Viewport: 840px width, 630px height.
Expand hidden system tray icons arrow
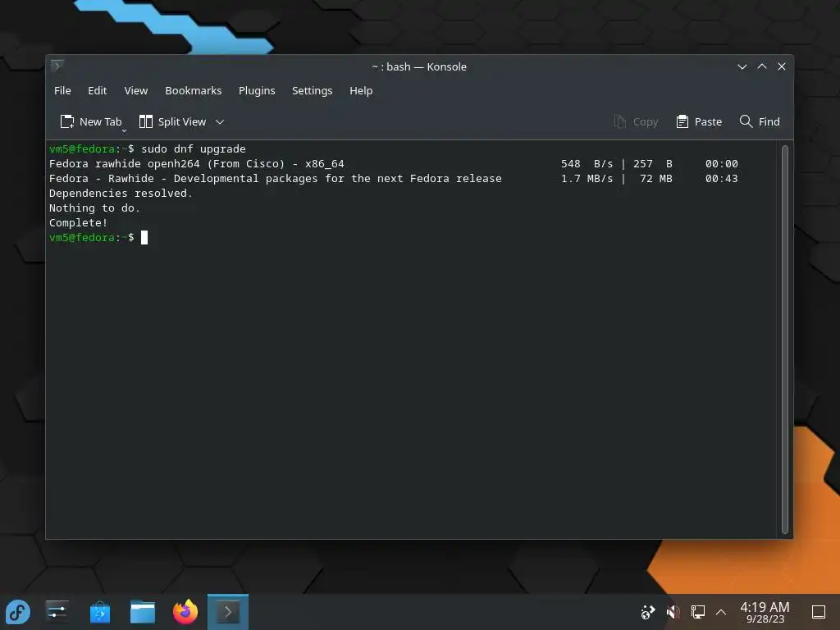(x=721, y=612)
